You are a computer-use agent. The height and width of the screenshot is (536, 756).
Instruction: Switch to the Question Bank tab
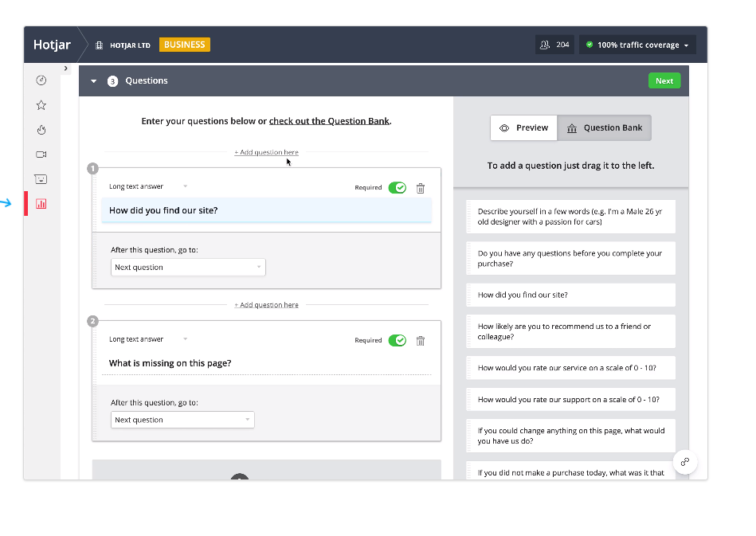(604, 128)
